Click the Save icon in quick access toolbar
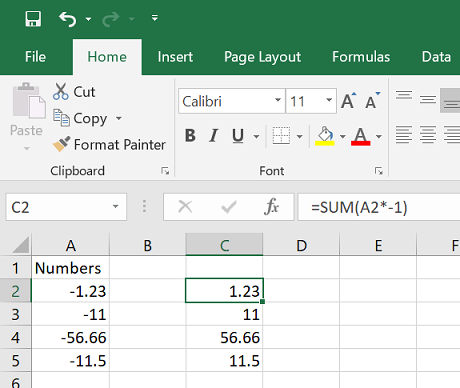460x388 pixels. (x=33, y=19)
